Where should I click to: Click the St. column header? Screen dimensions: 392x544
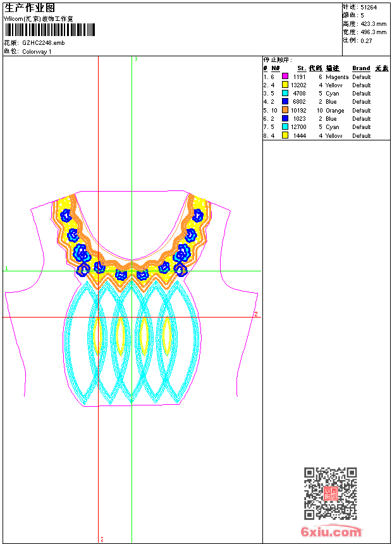tap(301, 68)
